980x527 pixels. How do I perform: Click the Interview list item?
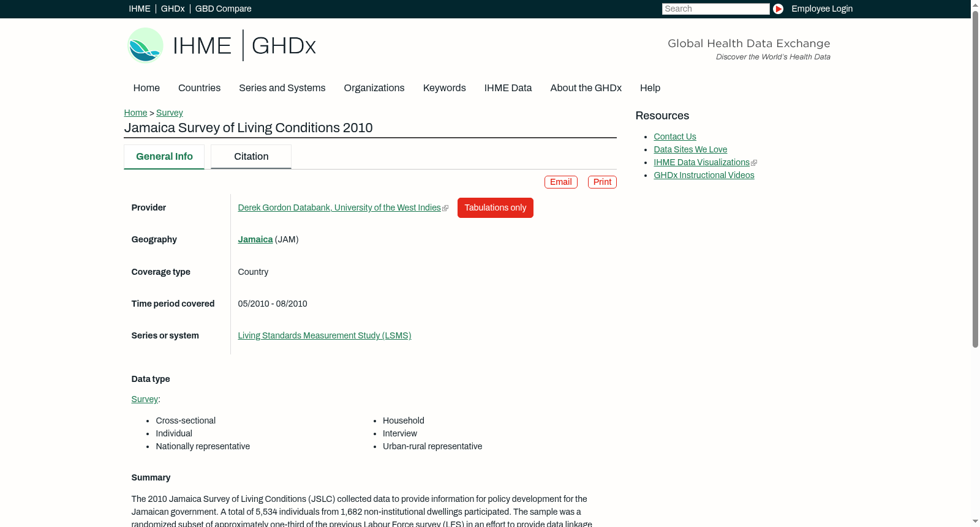[400, 433]
